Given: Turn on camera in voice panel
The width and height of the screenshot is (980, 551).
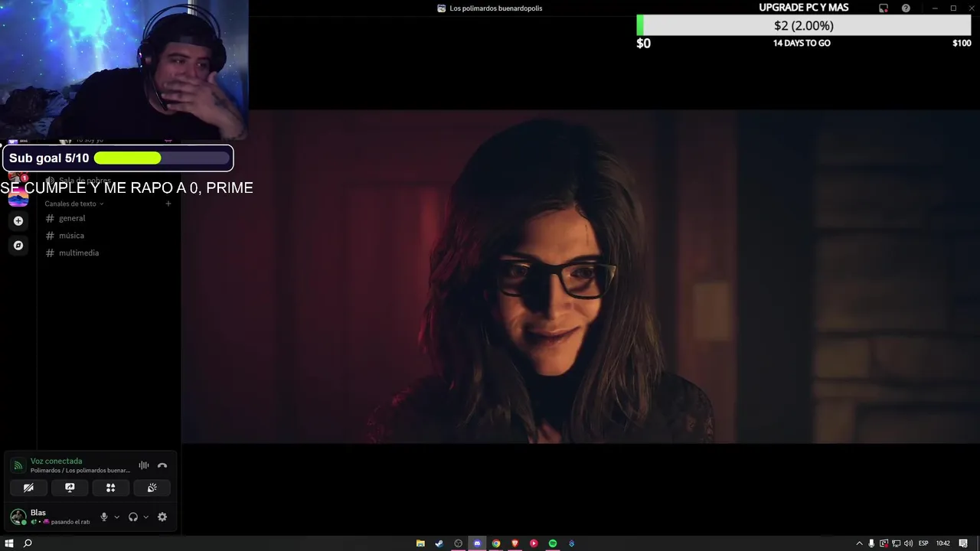Looking at the screenshot, I should 28,487.
